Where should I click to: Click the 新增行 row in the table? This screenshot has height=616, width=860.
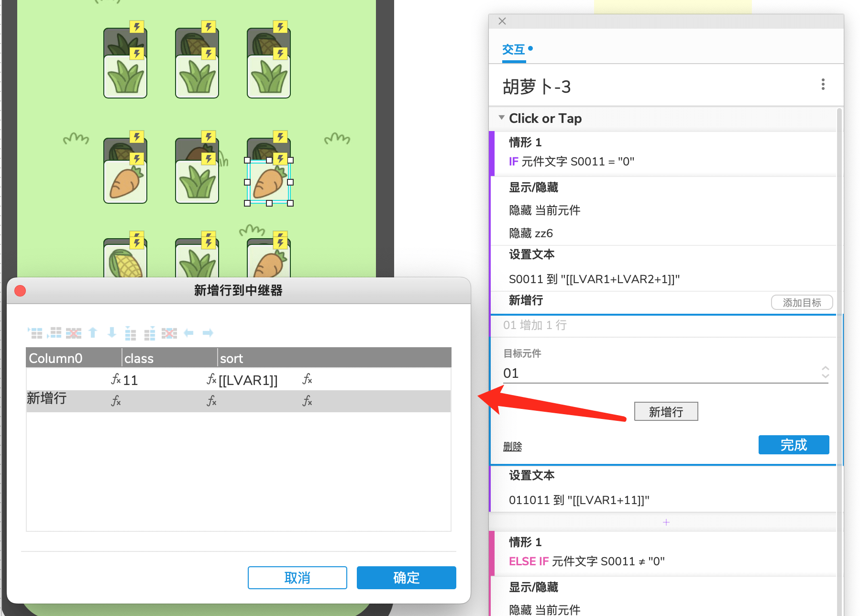(x=47, y=399)
